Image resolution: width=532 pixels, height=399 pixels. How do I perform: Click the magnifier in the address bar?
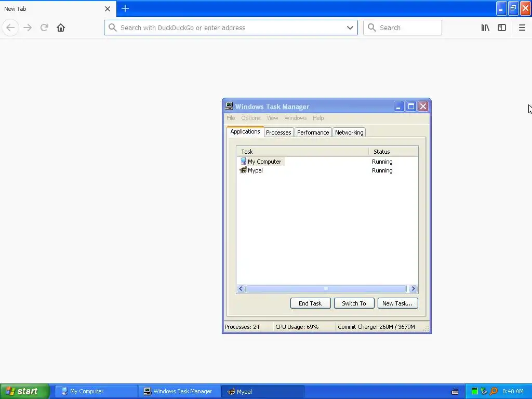(112, 28)
